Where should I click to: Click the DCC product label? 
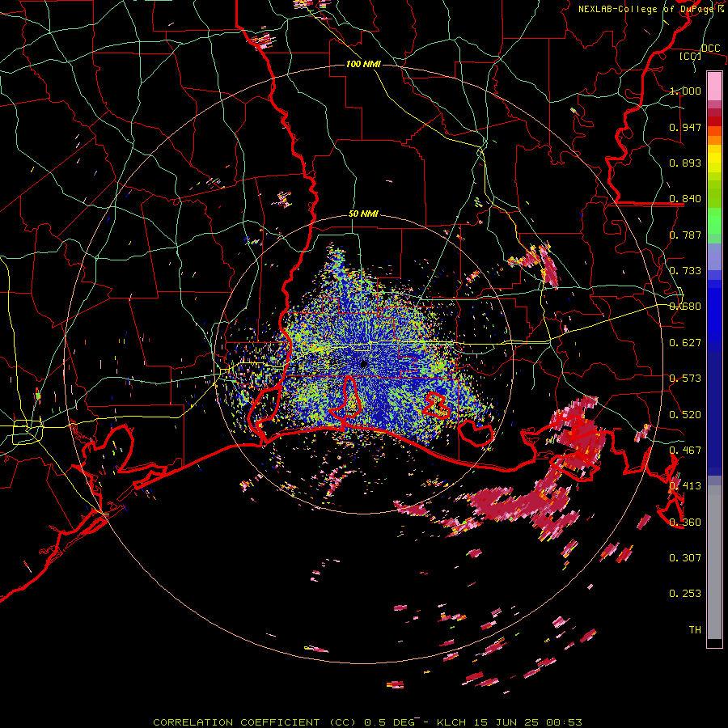[711, 48]
